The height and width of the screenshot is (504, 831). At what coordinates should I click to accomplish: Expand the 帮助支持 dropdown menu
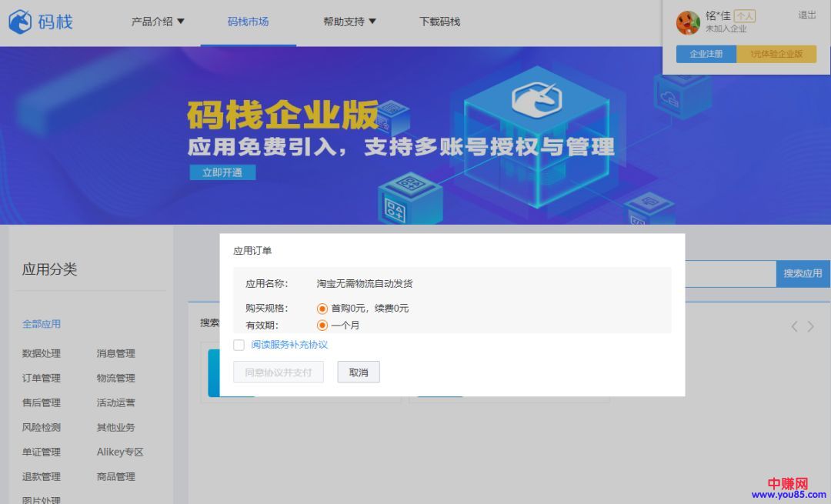pos(349,22)
